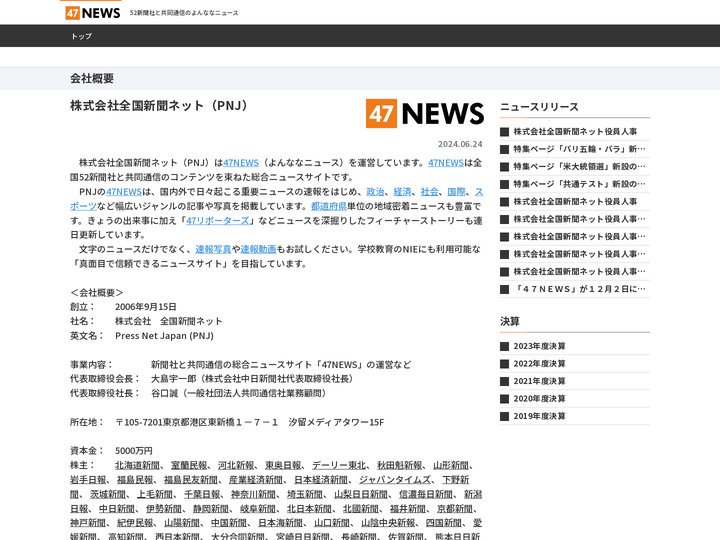Visit shareholder 山形新聞 link

point(451,465)
